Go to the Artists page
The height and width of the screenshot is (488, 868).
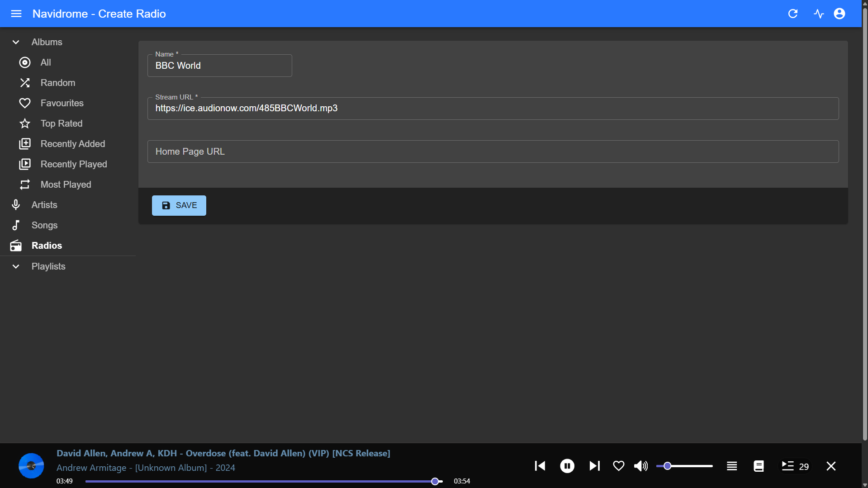[44, 205]
